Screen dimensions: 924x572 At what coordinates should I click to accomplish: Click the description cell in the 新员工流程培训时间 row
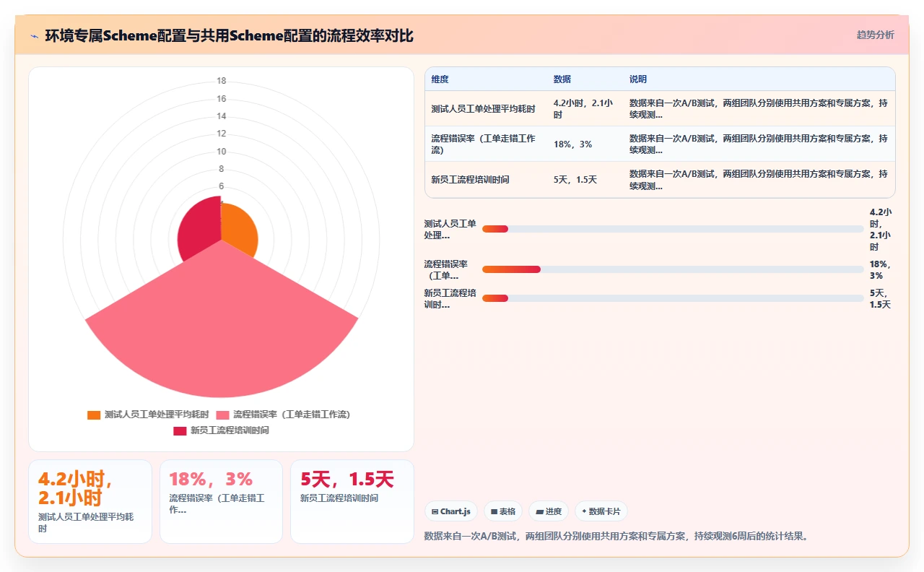(759, 180)
